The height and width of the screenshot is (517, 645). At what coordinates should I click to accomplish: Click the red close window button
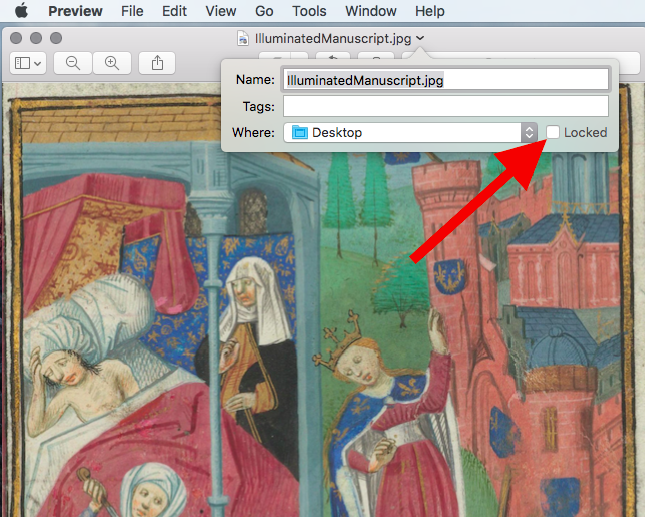[16, 38]
